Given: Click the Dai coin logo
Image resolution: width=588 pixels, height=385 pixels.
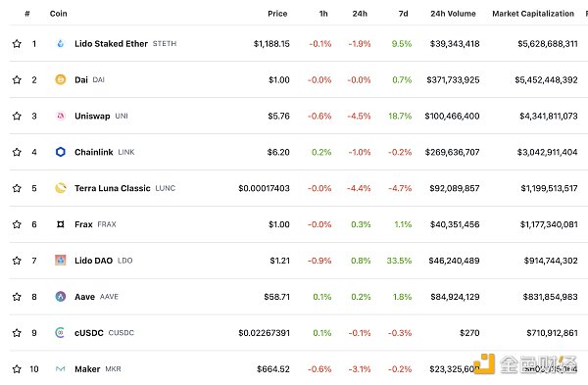Looking at the screenshot, I should [x=61, y=79].
